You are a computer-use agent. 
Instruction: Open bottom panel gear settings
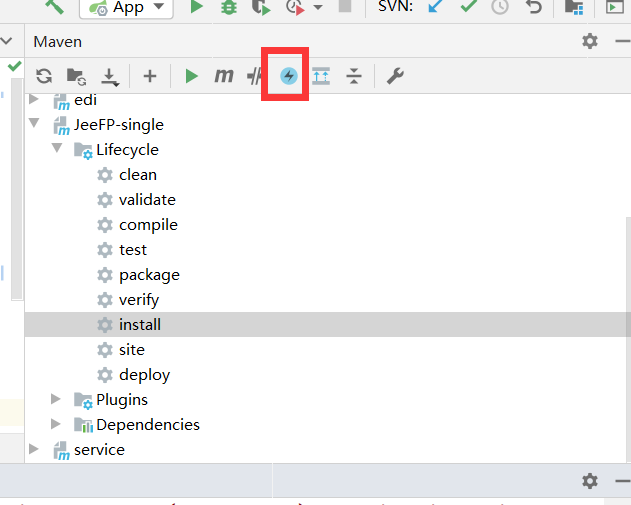(590, 480)
